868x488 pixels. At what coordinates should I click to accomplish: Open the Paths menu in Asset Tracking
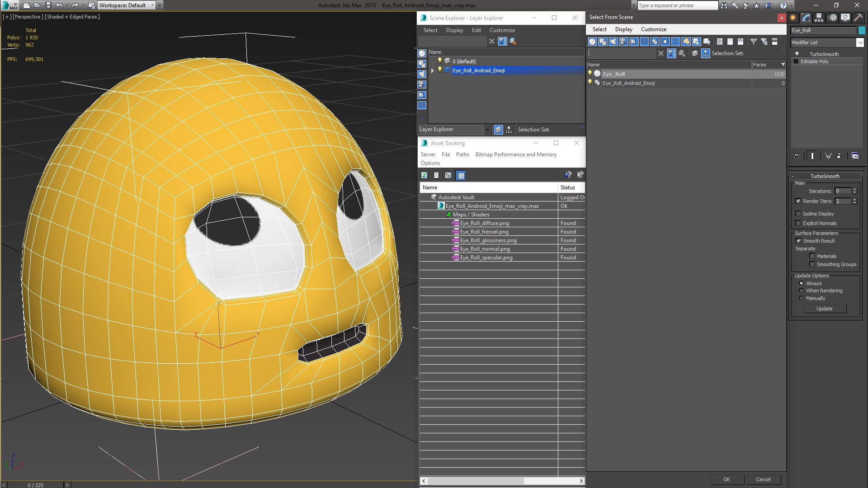pos(462,155)
